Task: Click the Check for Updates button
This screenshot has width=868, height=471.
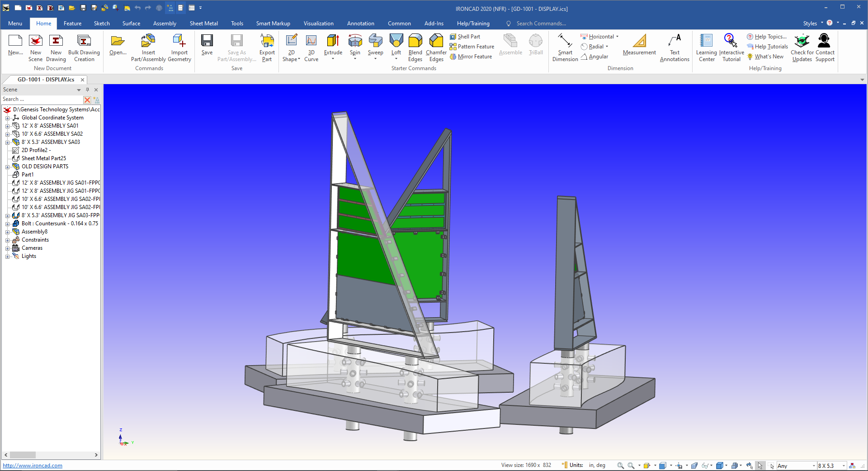Action: [801, 47]
